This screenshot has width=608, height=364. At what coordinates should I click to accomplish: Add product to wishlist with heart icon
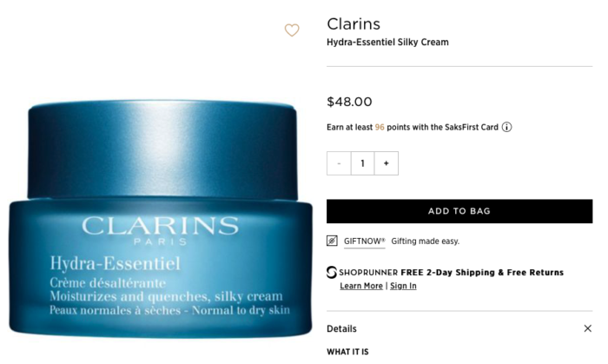click(x=292, y=30)
